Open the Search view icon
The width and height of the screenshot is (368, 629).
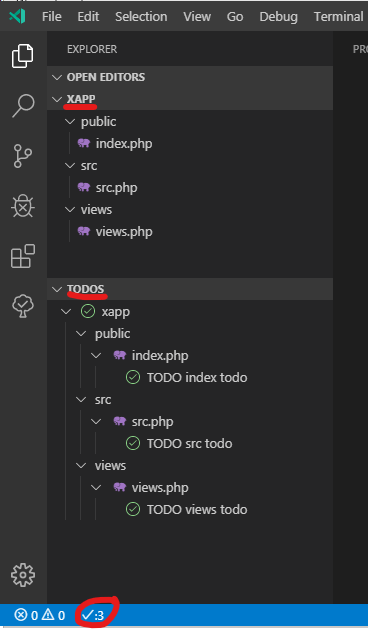(x=23, y=106)
